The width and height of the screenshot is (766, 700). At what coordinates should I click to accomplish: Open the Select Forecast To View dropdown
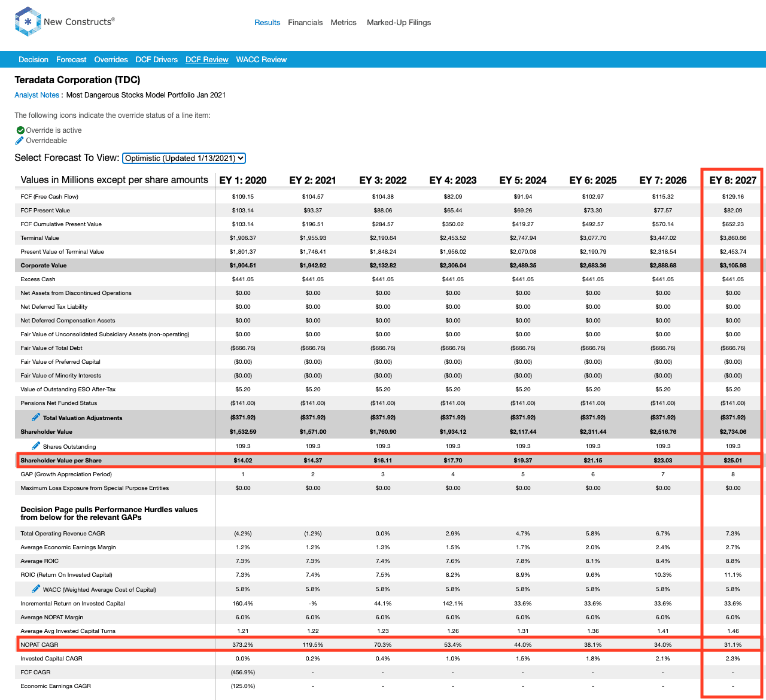pyautogui.click(x=184, y=158)
